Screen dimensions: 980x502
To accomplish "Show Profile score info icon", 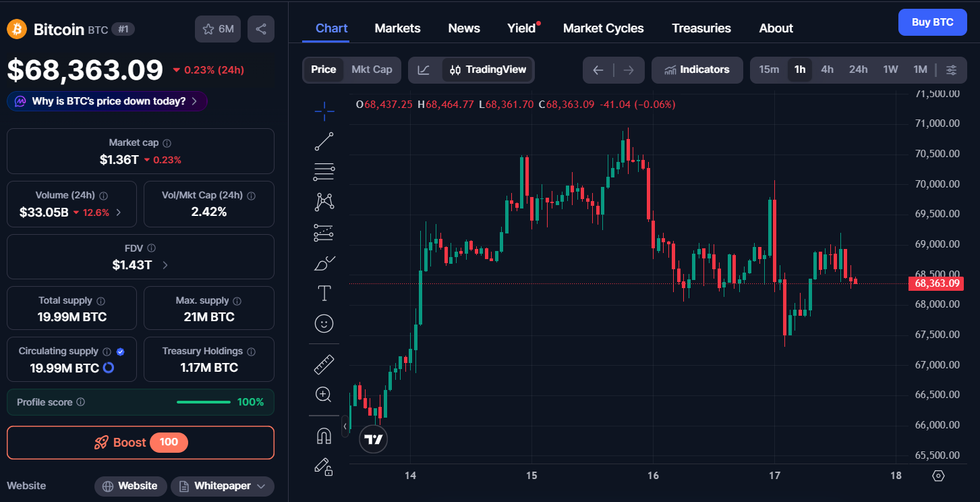I will [81, 402].
